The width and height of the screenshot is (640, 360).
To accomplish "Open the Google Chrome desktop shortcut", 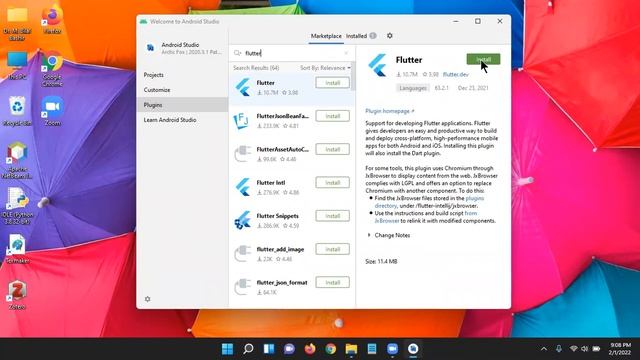I will pyautogui.click(x=52, y=70).
